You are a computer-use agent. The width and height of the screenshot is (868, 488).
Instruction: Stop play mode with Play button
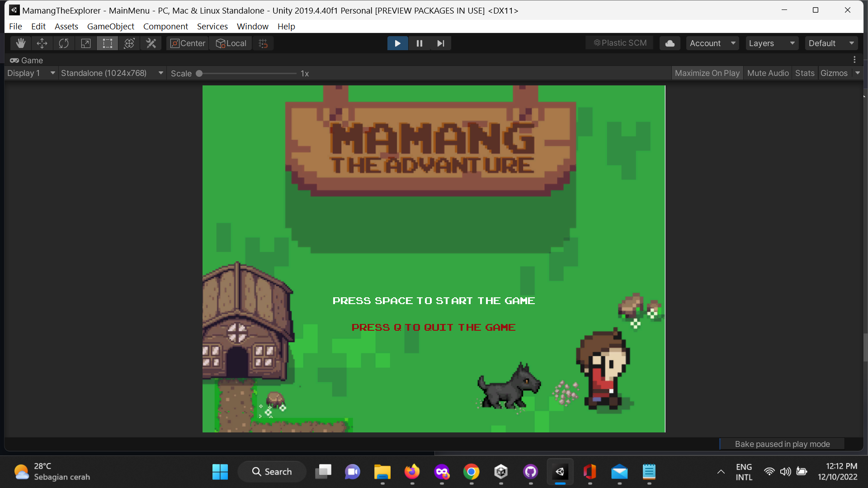[398, 43]
